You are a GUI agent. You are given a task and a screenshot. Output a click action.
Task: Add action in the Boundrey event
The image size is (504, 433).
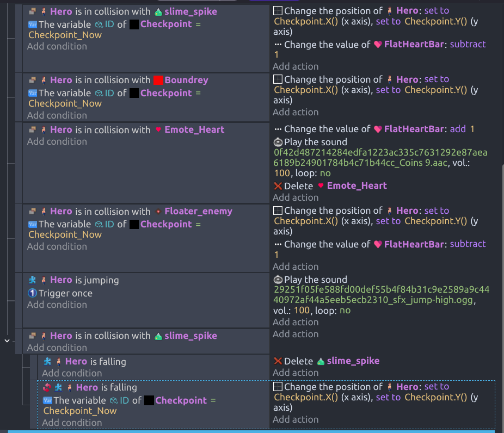click(x=296, y=112)
